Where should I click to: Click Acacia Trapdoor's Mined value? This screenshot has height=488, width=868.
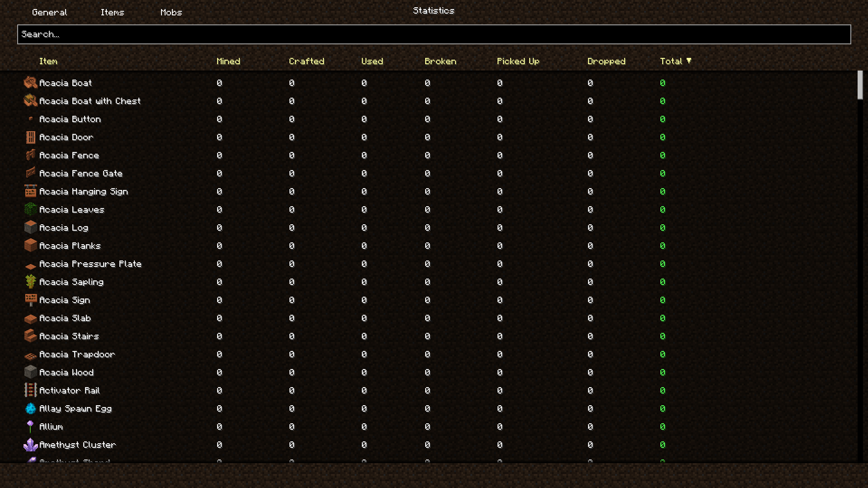(x=219, y=354)
